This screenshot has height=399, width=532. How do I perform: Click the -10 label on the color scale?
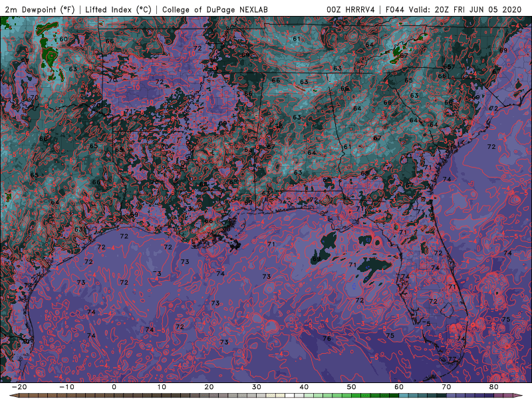pos(66,387)
